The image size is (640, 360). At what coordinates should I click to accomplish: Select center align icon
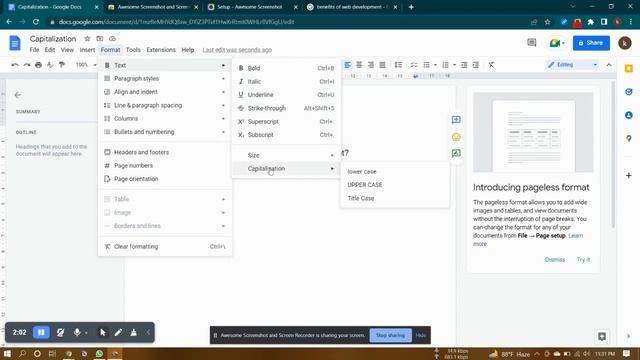[x=359, y=65]
